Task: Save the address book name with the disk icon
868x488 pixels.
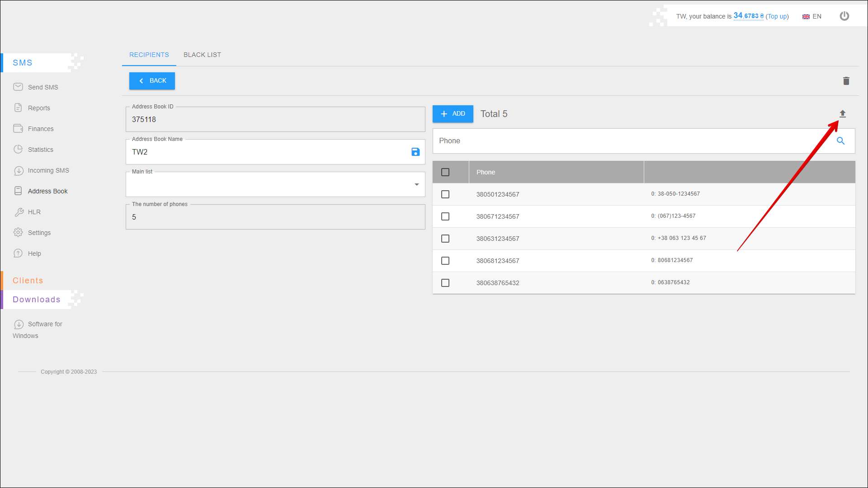Action: coord(415,152)
